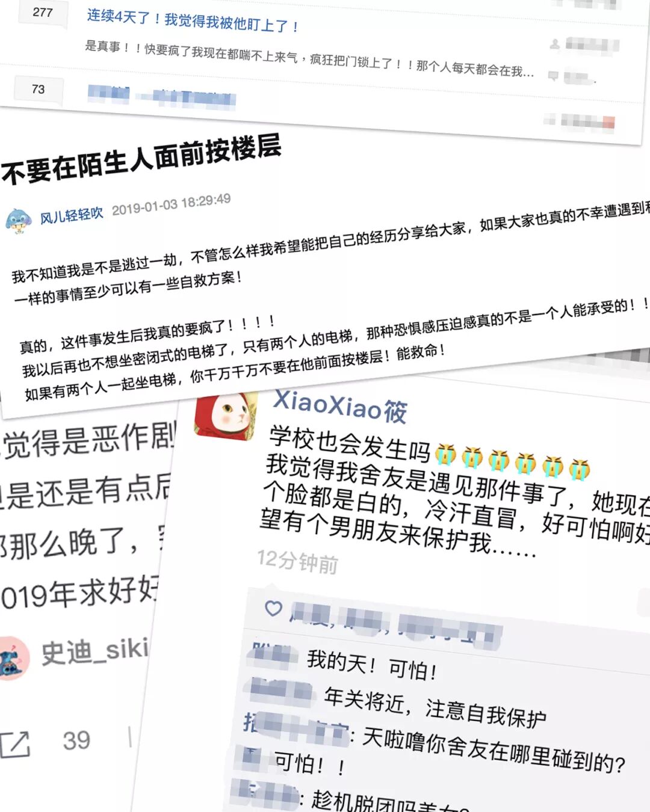Screen dimensions: 650x812
Task: Tap the comment "我的天！可怕！"
Action: click(372, 665)
